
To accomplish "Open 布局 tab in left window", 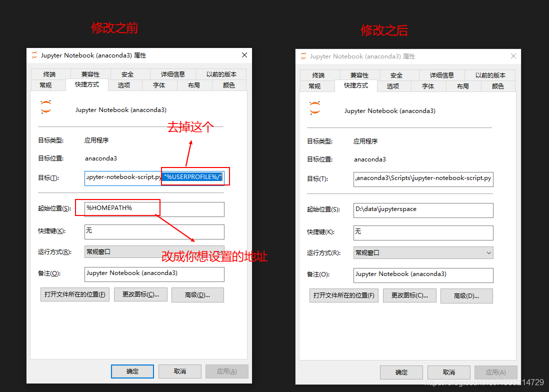I will 194,85.
